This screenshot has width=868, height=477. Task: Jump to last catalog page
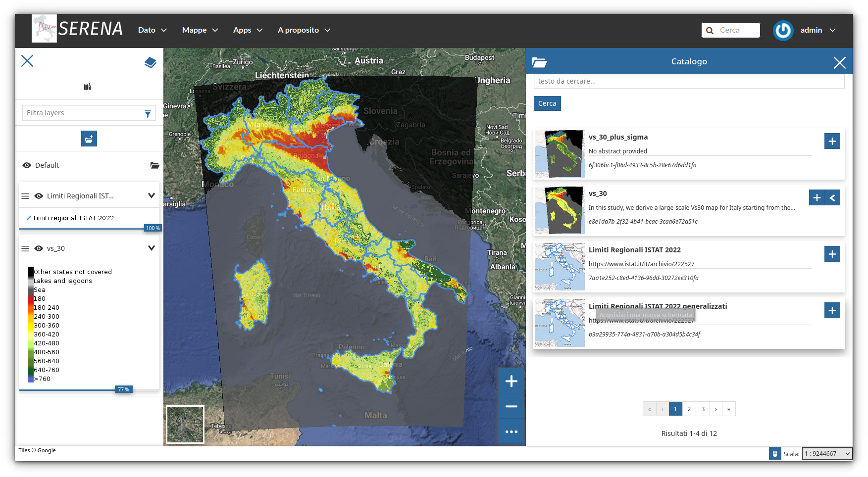pyautogui.click(x=729, y=409)
